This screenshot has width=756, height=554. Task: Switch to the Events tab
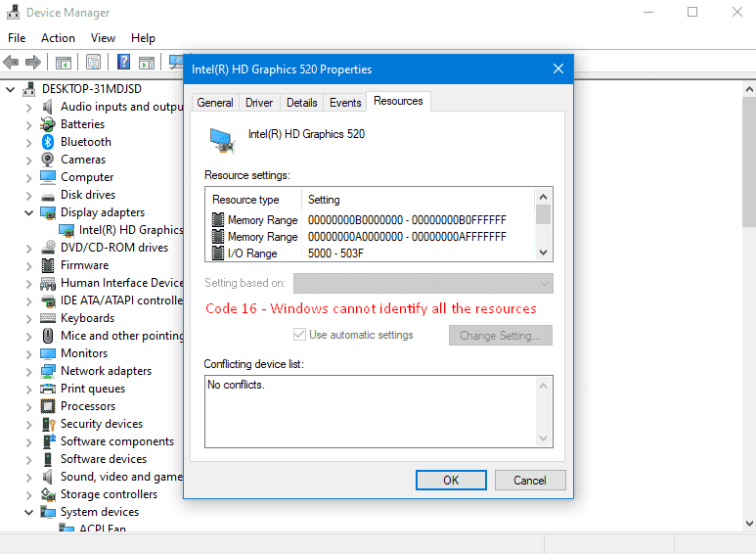(345, 103)
